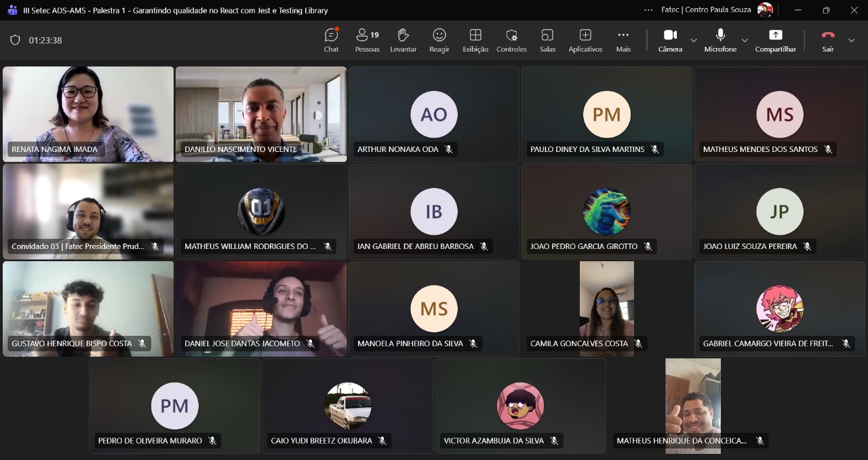Click the profile picture in title bar

coord(765,10)
